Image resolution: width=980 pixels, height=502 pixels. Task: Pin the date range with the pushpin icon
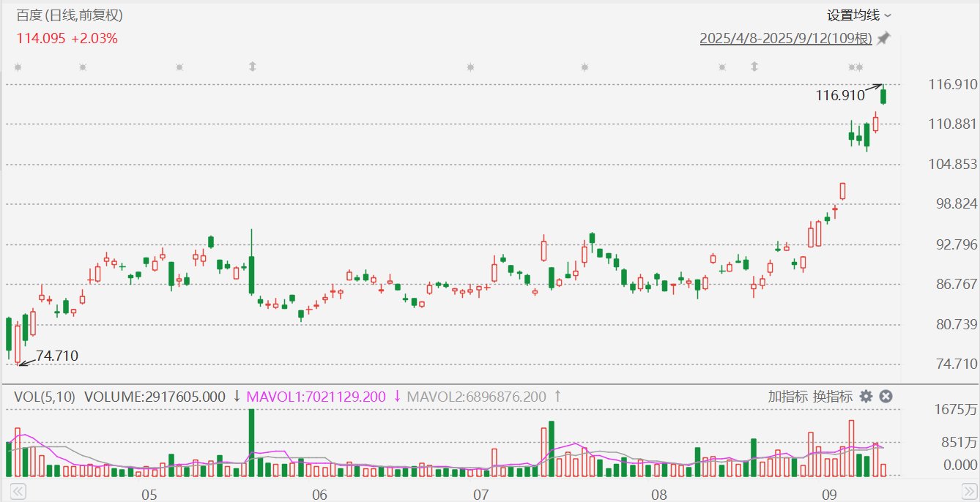[884, 38]
